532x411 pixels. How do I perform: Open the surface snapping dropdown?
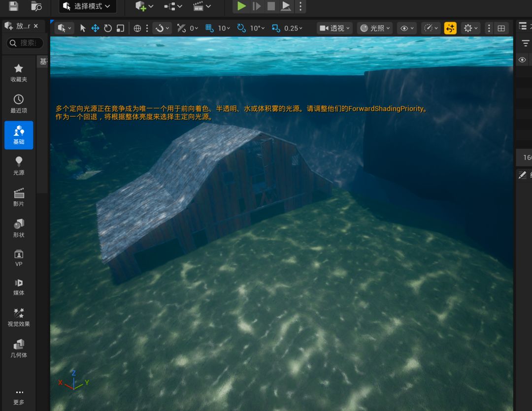162,28
